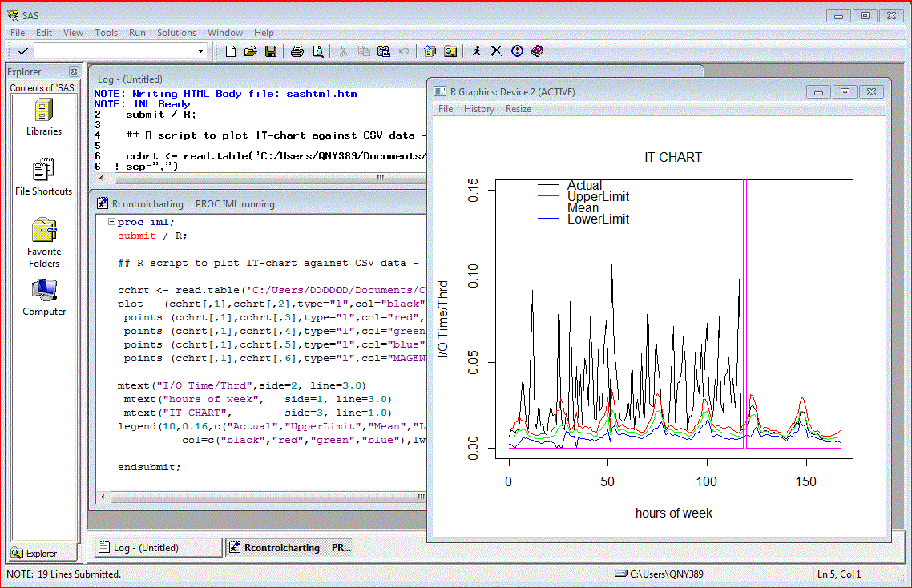Open a file using the Open folder icon
Image resolution: width=912 pixels, height=588 pixels.
[x=251, y=50]
